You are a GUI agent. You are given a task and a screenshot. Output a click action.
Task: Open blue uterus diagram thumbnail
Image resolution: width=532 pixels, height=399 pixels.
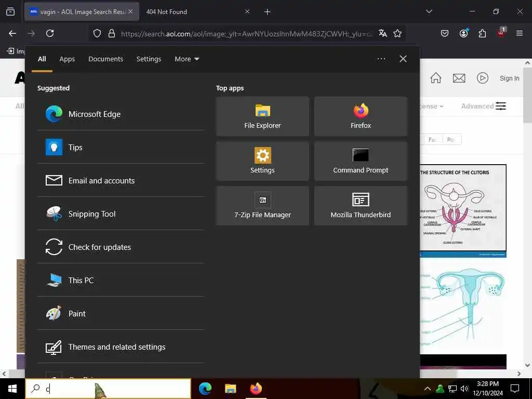tap(463, 305)
